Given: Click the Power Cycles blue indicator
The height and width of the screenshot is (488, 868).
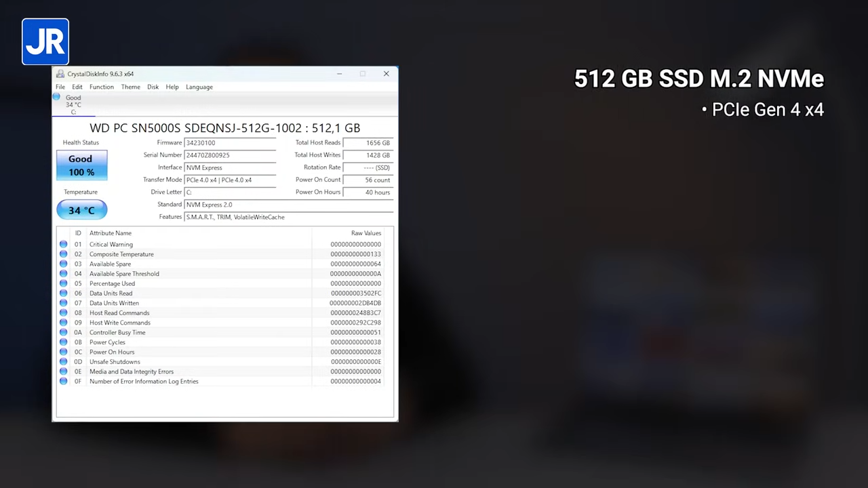Looking at the screenshot, I should (63, 342).
